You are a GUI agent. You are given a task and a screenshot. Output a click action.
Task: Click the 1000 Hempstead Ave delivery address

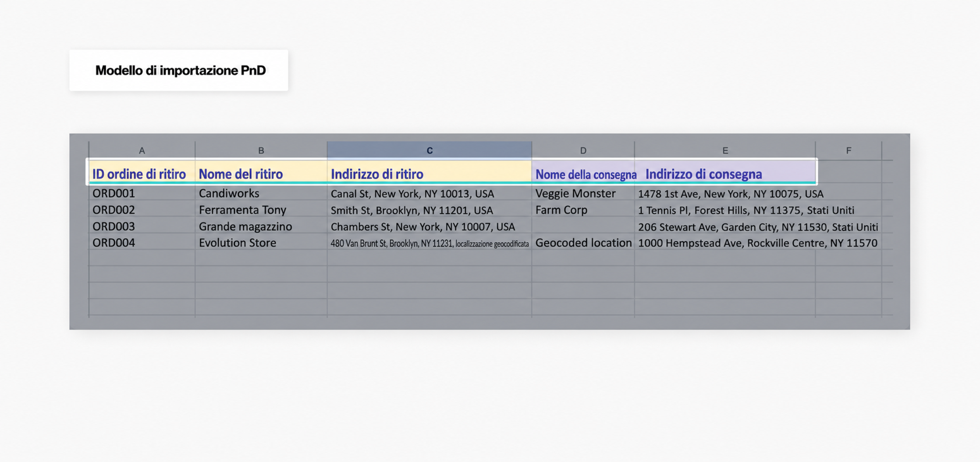pyautogui.click(x=757, y=243)
